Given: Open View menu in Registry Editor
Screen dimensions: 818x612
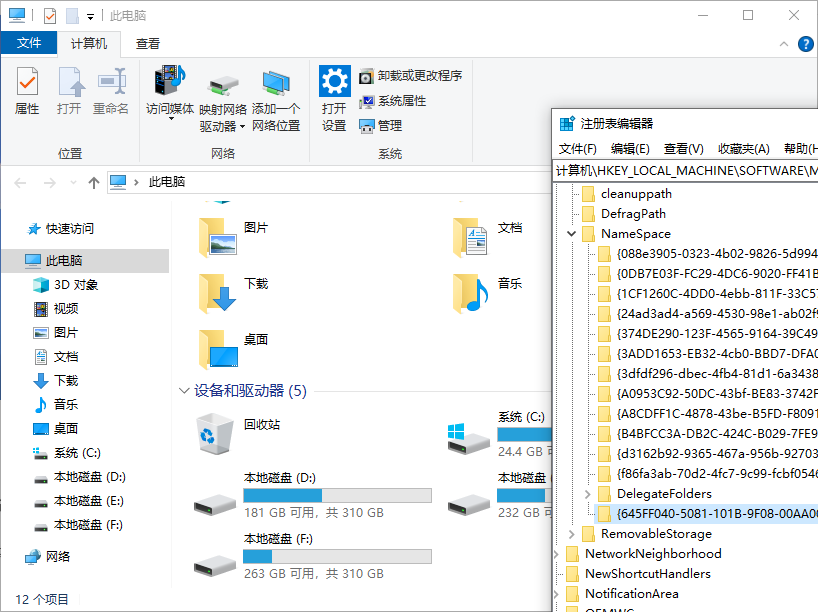Looking at the screenshot, I should point(683,149).
